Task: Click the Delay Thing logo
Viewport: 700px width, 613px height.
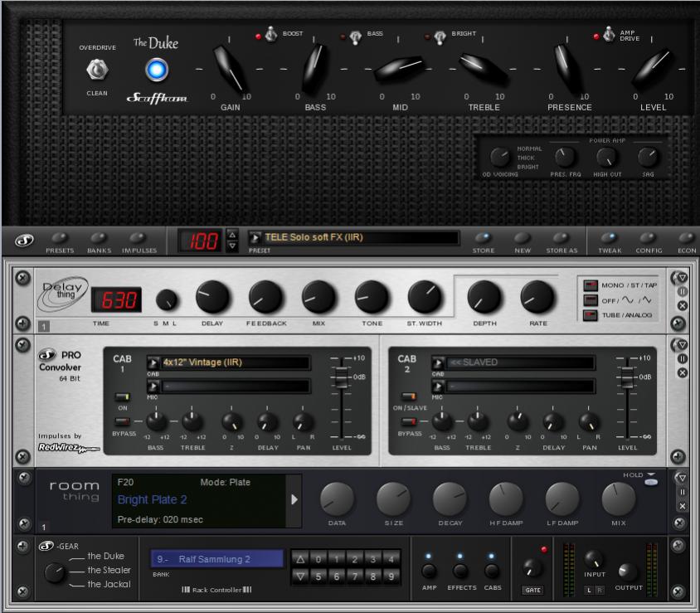Action: point(63,296)
